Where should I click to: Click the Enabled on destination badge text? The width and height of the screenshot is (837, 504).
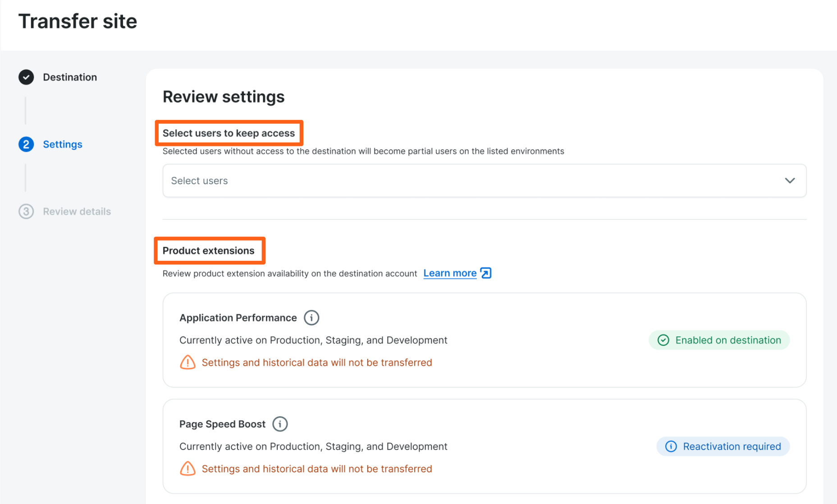(x=728, y=341)
